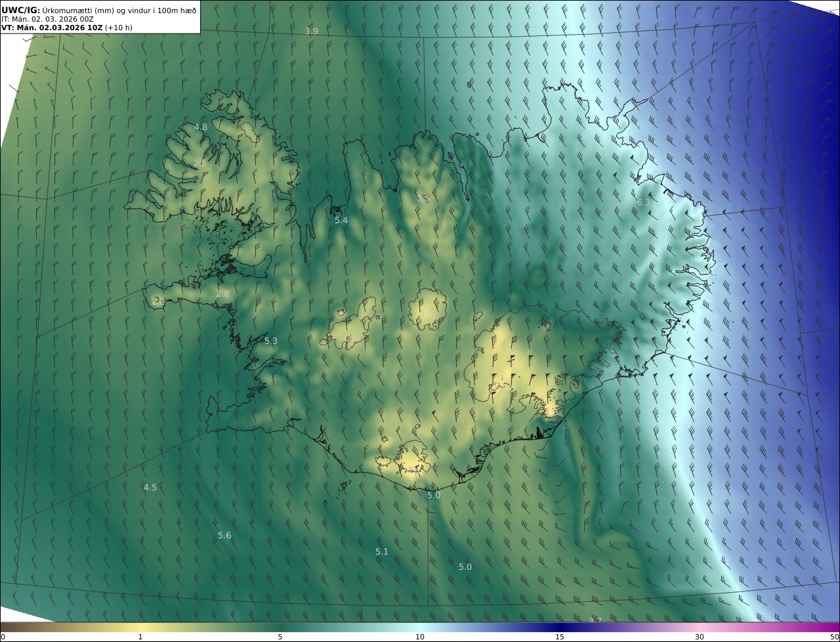Click the '10' tick on the color scale
The width and height of the screenshot is (840, 642).
pyautogui.click(x=420, y=637)
